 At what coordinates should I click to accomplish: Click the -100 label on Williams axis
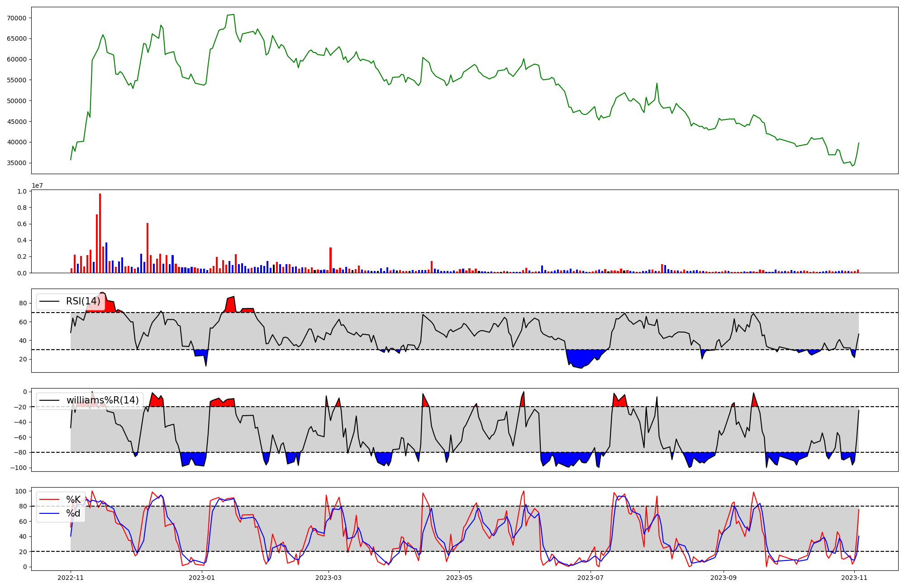18,468
